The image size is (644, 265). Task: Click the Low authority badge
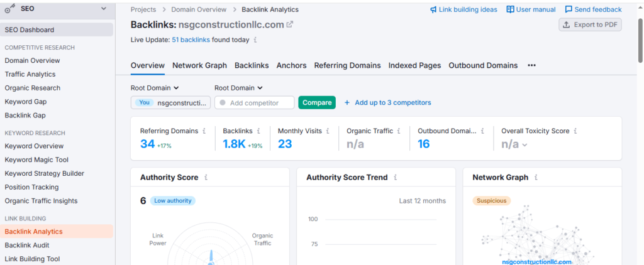pyautogui.click(x=172, y=200)
